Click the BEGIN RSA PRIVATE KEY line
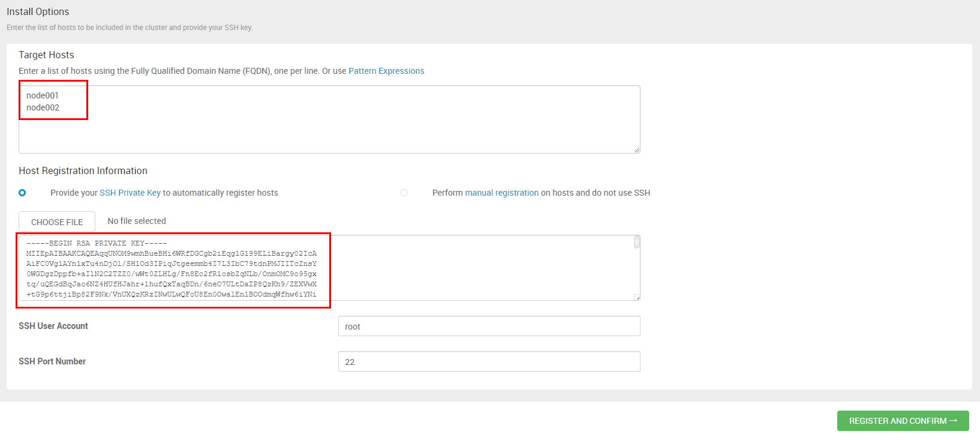980x440 pixels. (x=97, y=243)
